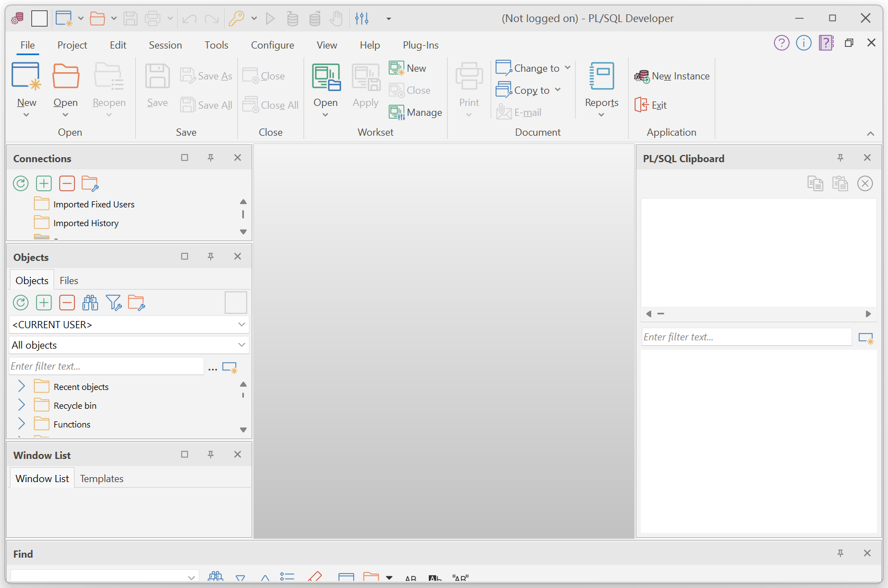Pin the PL/SQL Clipboard panel

point(841,158)
